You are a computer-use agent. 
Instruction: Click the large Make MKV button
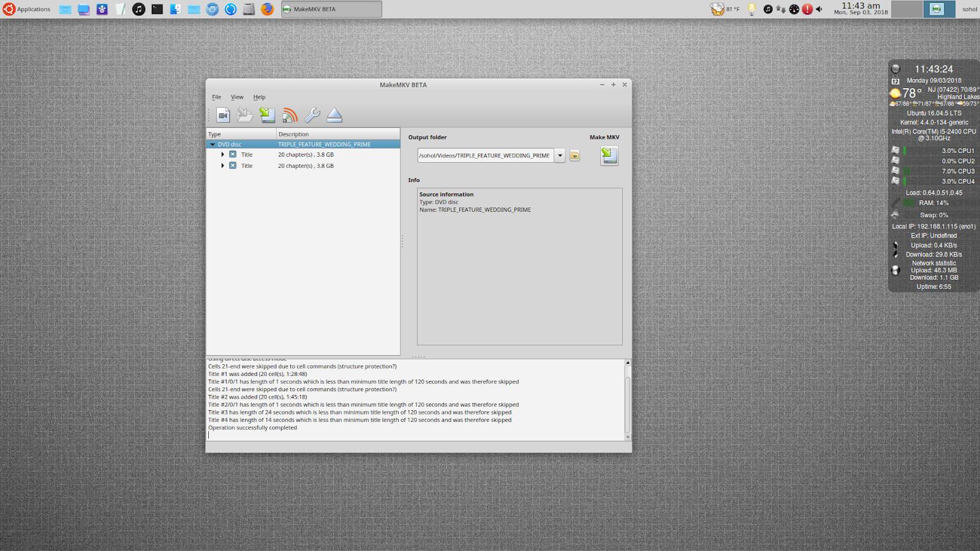tap(609, 156)
